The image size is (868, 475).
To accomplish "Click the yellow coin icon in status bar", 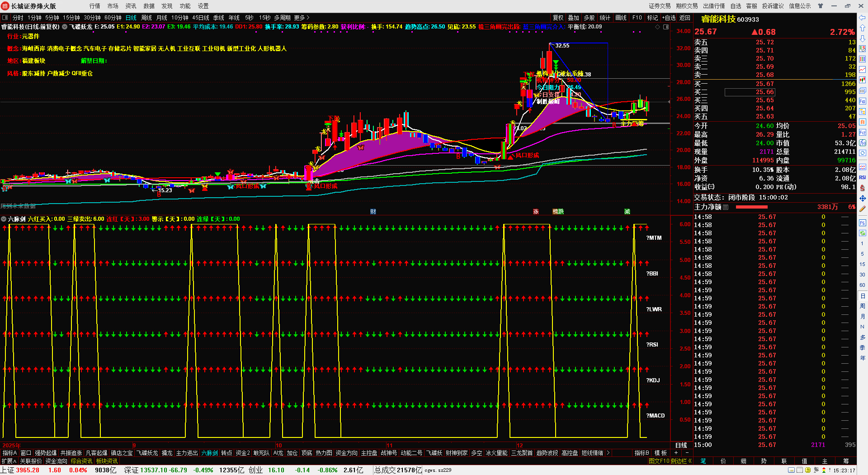I will [808, 470].
